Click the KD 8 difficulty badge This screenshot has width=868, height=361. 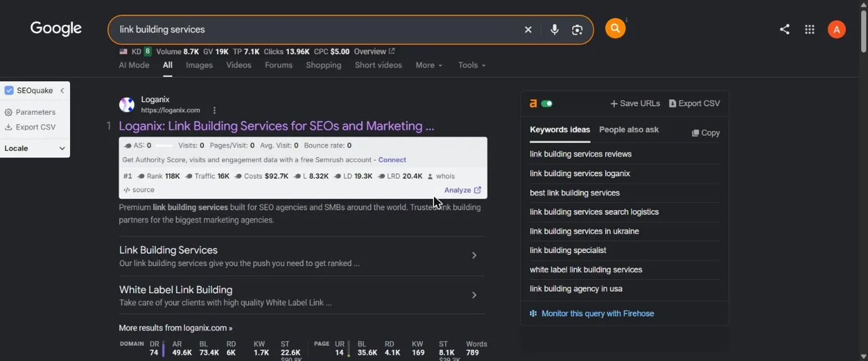point(148,51)
